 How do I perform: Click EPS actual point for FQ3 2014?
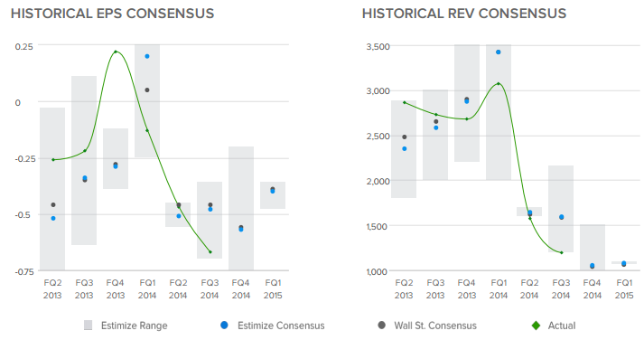point(210,252)
